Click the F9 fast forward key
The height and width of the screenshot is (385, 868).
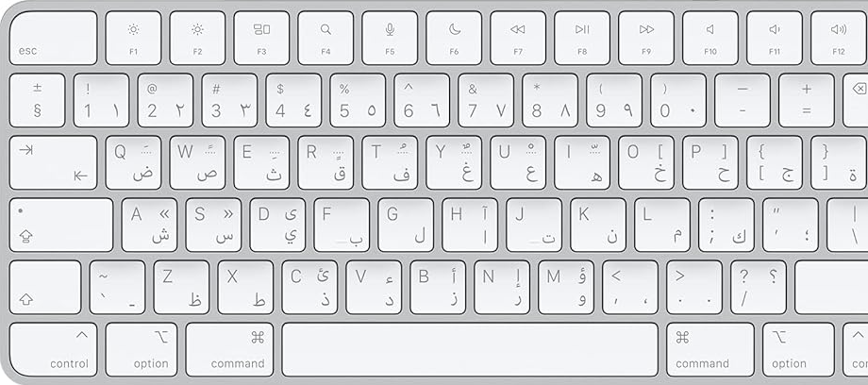[x=646, y=38]
